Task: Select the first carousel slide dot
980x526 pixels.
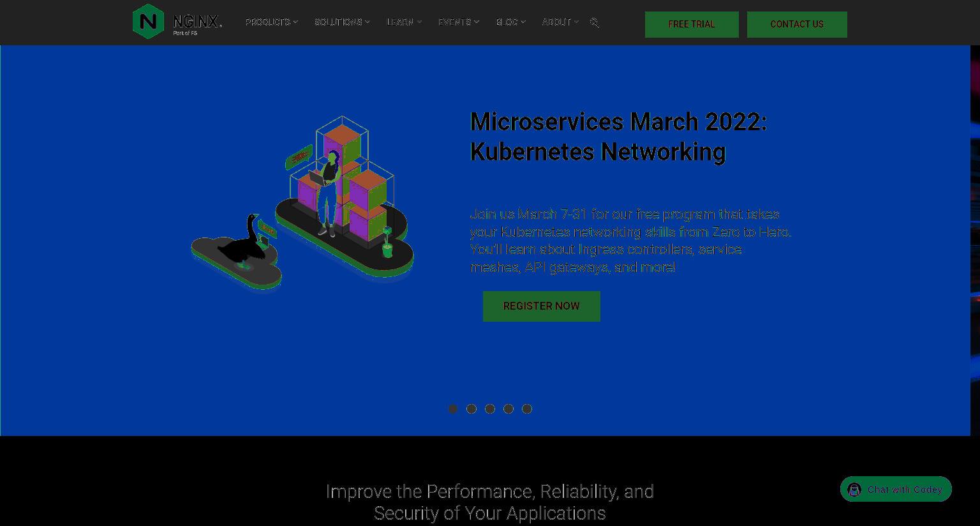Action: click(453, 409)
